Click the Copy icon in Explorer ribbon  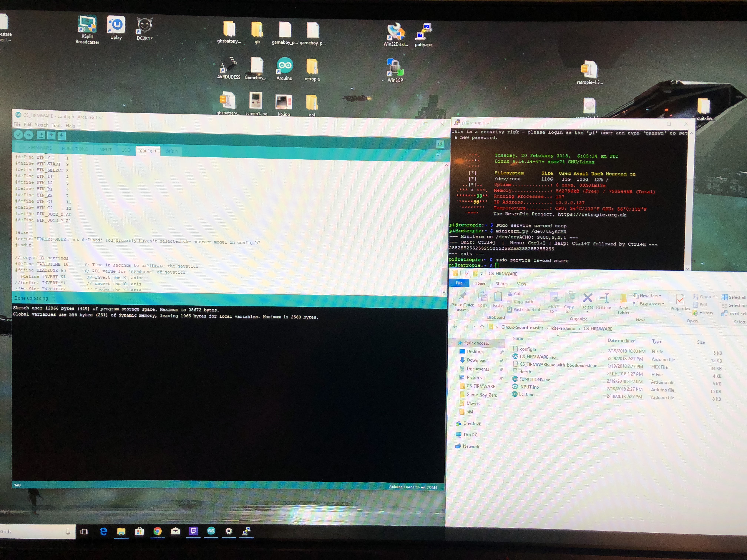coord(482,299)
